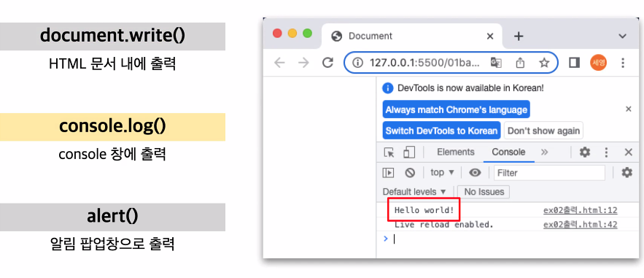Screen dimensions: 644x278
Task: Bookmark this tab with star icon
Action: pyautogui.click(x=544, y=63)
